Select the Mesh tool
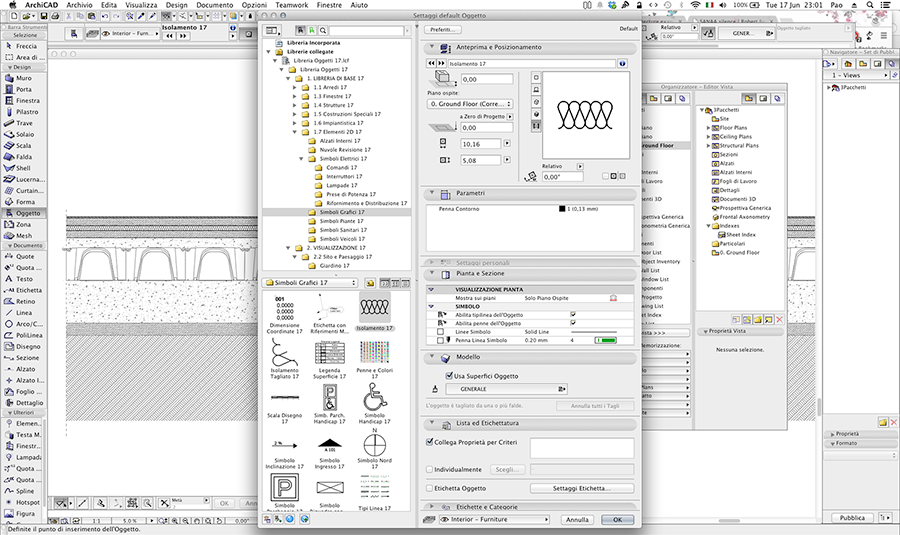 click(x=24, y=235)
